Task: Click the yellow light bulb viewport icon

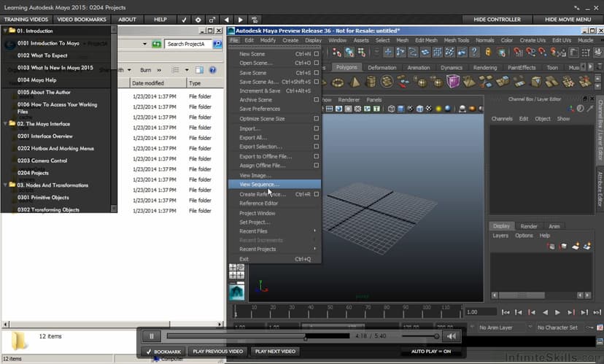Action: [438, 109]
